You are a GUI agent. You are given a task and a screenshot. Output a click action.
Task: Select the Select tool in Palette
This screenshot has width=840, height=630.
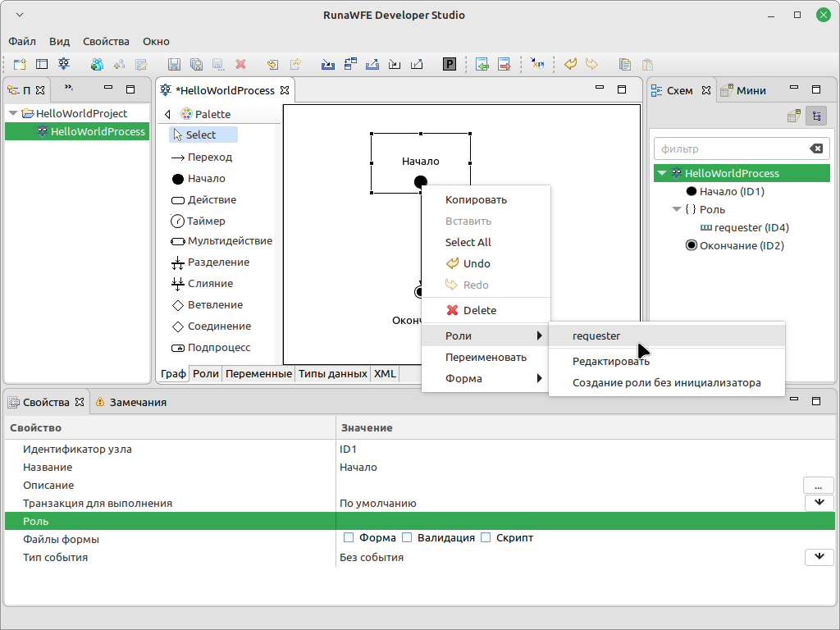click(203, 135)
